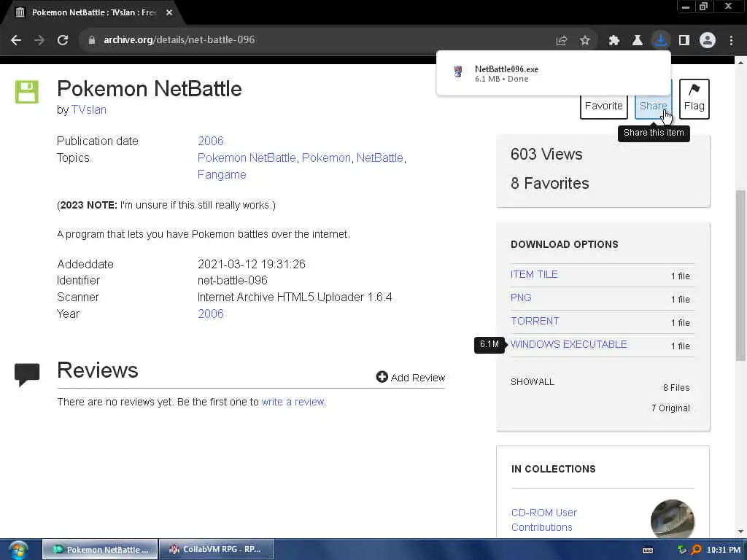Open uploader TVslan's profile
This screenshot has height=560, width=747.
click(x=88, y=110)
